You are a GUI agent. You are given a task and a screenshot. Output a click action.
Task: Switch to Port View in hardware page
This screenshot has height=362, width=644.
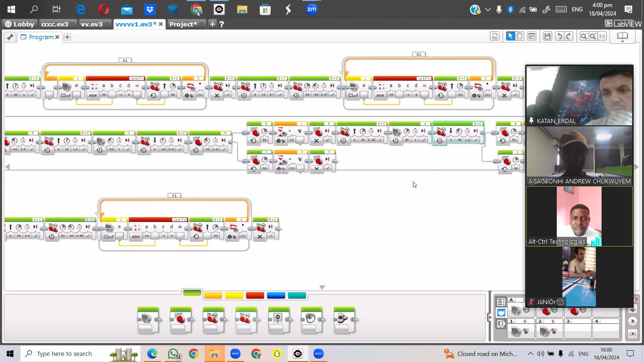click(x=501, y=313)
